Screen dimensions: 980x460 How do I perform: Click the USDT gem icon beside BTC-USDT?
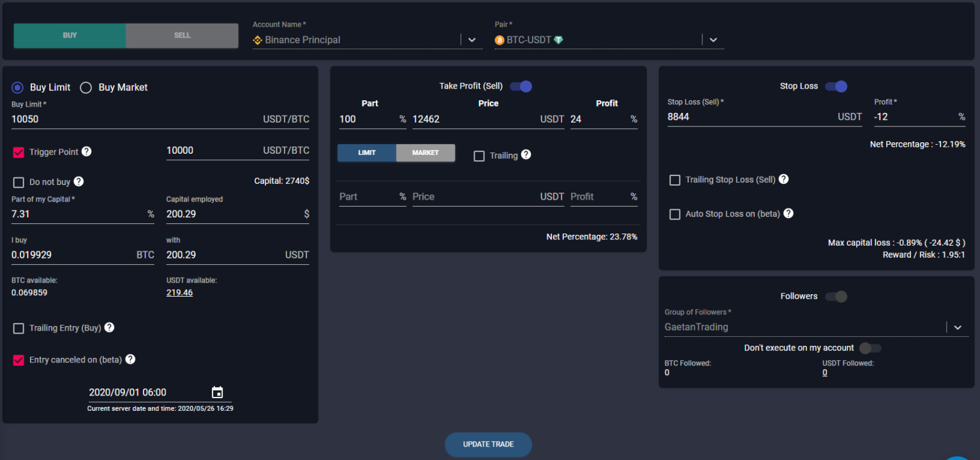pos(560,40)
